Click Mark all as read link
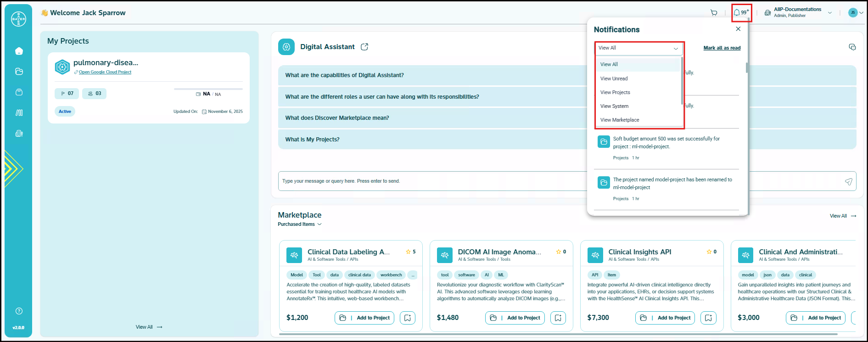The width and height of the screenshot is (868, 342). (x=722, y=48)
